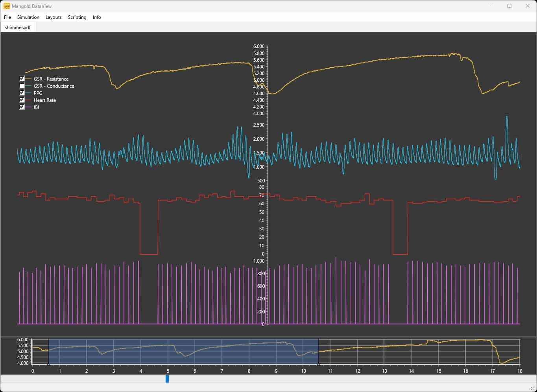This screenshot has width=537, height=392.
Task: Select the shimmer.xdf tab
Action: click(x=18, y=27)
